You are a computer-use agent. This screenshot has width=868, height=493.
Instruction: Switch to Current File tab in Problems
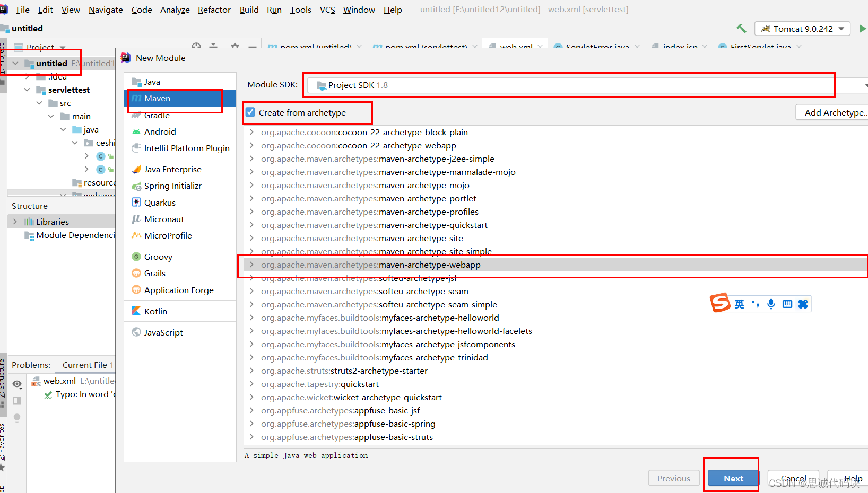(x=88, y=365)
